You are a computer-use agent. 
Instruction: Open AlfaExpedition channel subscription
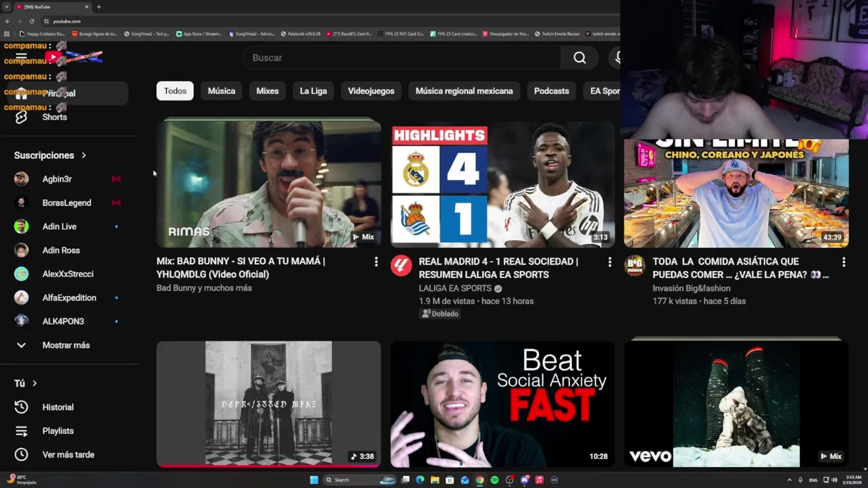[69, 298]
